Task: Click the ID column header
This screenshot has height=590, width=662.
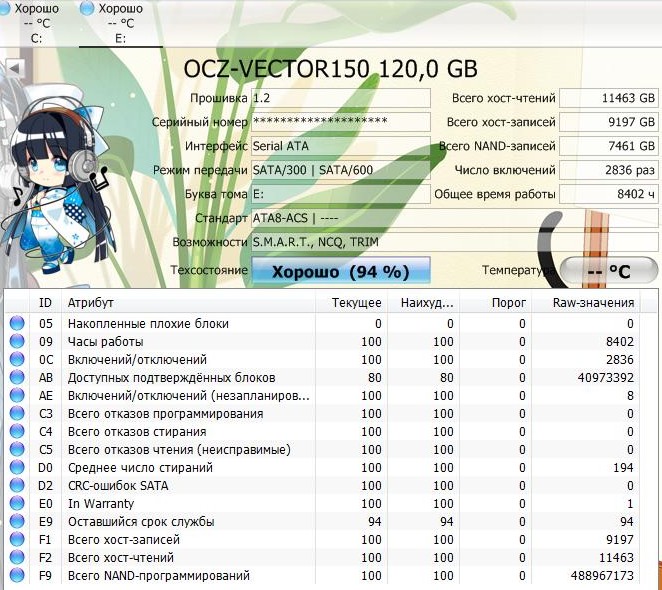Action: coord(45,302)
